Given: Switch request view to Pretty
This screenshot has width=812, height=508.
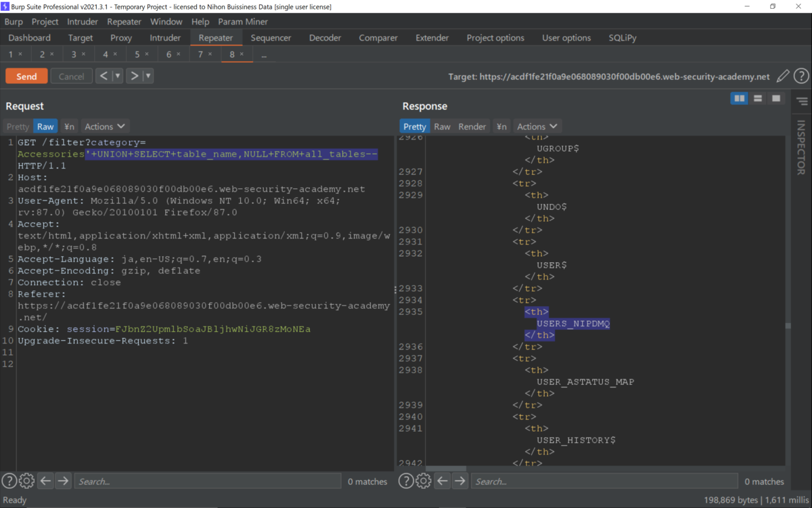Looking at the screenshot, I should [x=18, y=127].
